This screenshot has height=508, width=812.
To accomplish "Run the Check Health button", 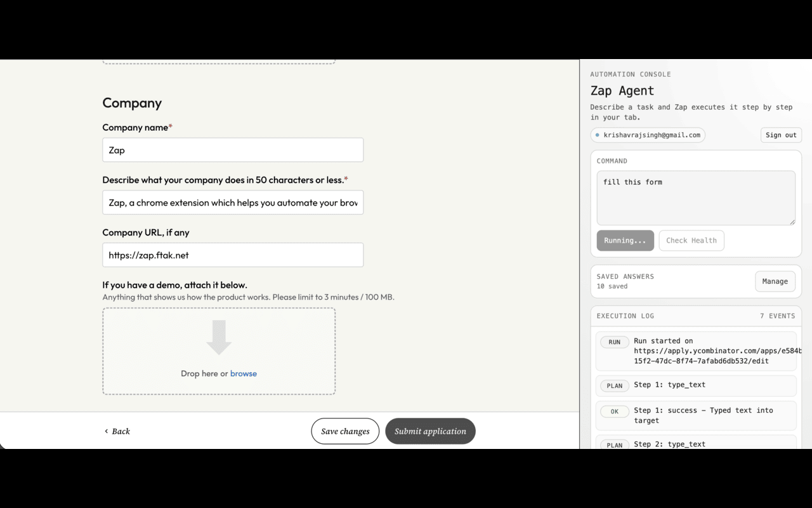I will pos(691,241).
